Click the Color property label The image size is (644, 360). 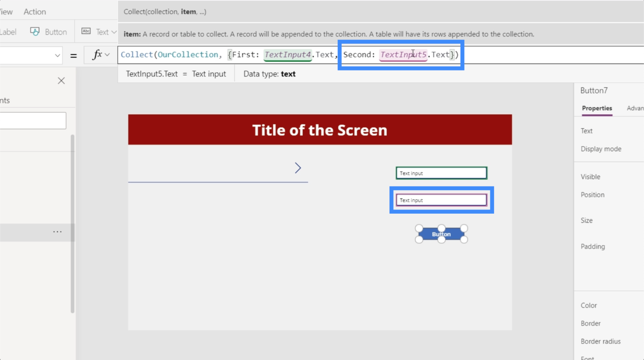588,306
